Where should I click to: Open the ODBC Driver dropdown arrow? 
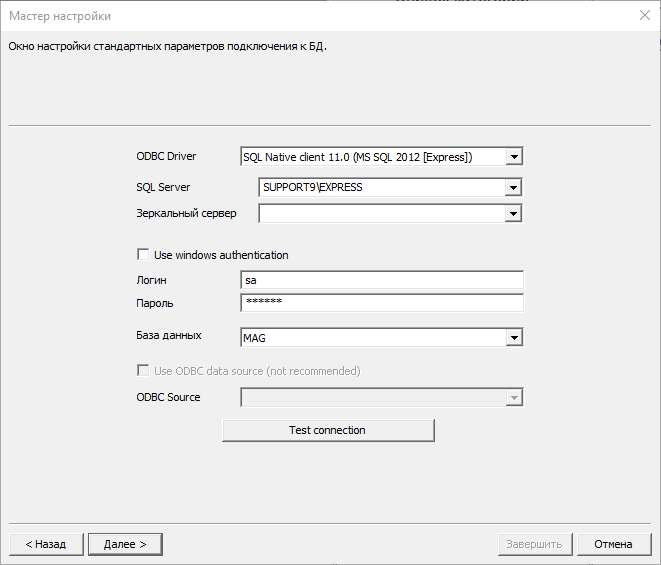[514, 157]
